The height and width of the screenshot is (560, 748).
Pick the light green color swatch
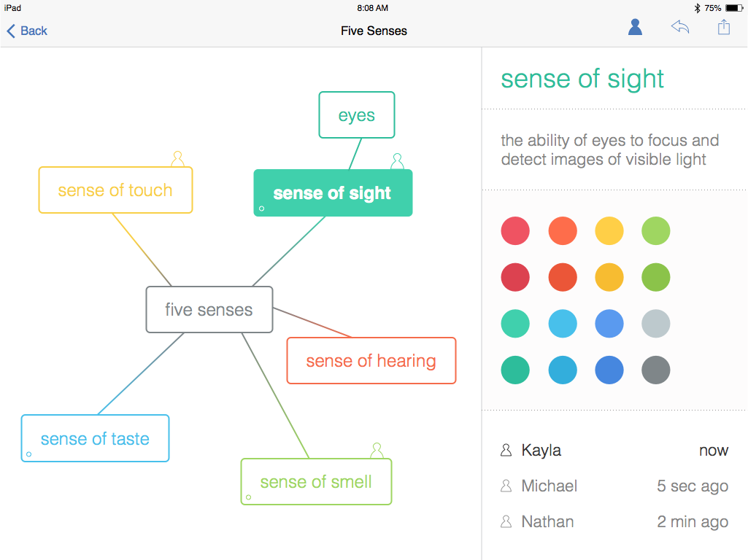(656, 230)
